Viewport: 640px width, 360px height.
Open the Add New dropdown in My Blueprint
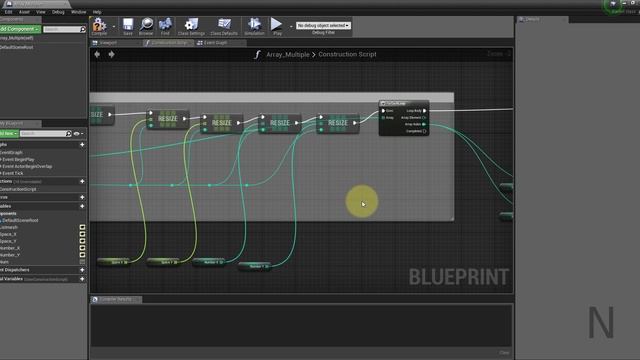[9, 133]
